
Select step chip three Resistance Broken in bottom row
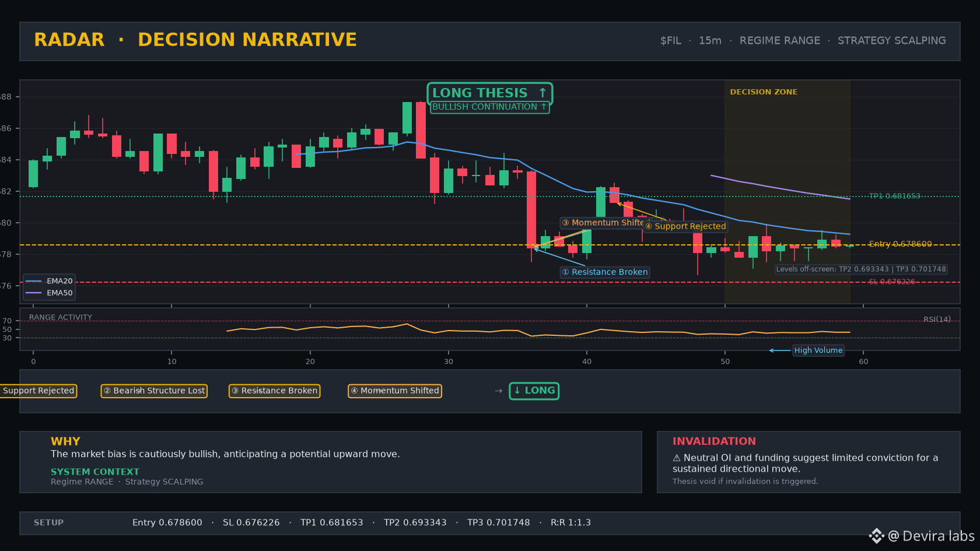tap(274, 391)
